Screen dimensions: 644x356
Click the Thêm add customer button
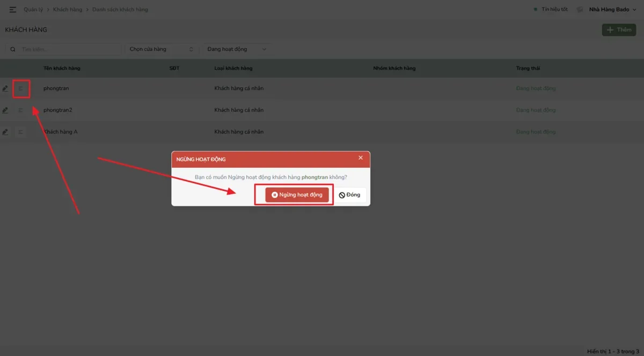(x=619, y=30)
